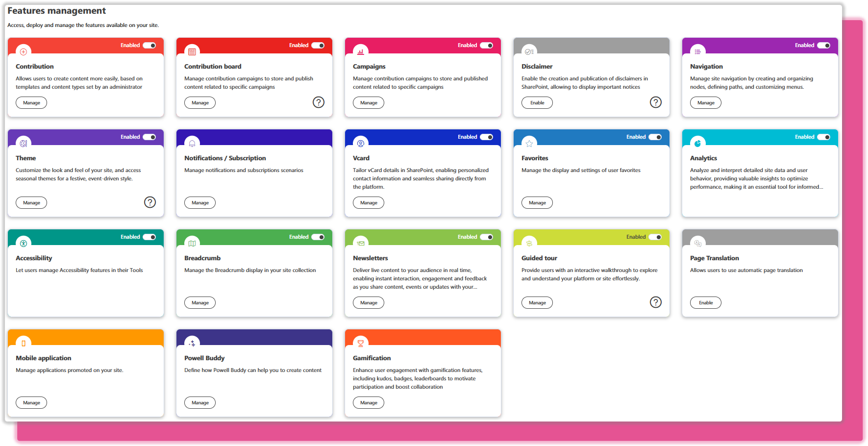Click the Accessibility card title
The height and width of the screenshot is (446, 868).
(x=34, y=258)
